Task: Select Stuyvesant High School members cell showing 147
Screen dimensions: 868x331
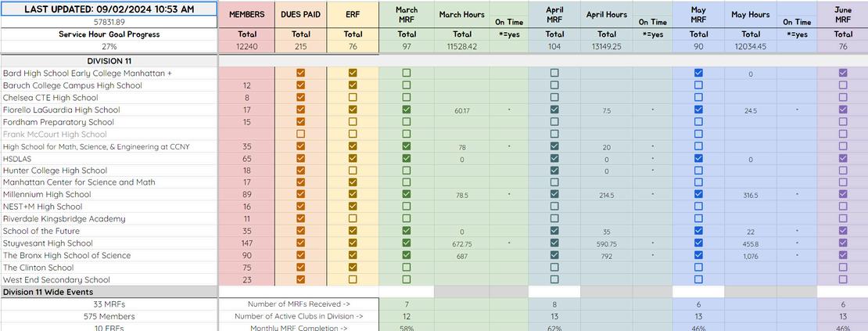Action: pyautogui.click(x=247, y=243)
